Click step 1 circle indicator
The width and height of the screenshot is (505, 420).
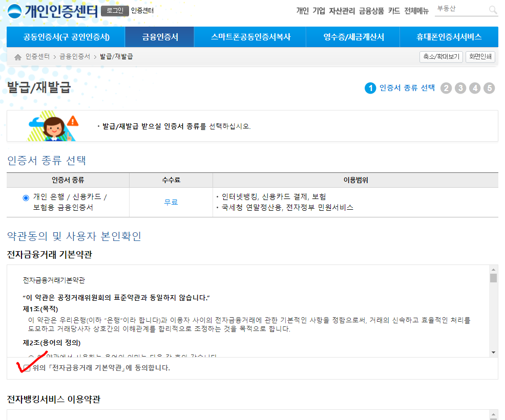tap(370, 88)
